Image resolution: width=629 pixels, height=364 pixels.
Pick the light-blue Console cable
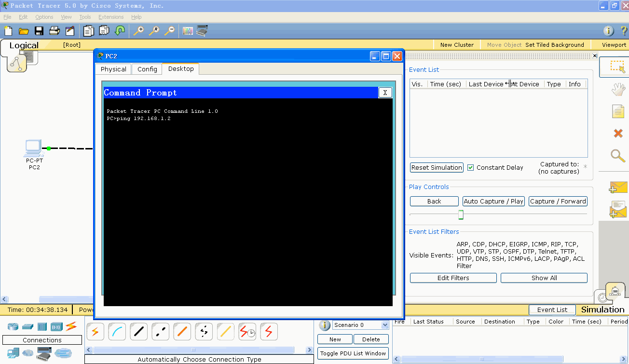117,331
